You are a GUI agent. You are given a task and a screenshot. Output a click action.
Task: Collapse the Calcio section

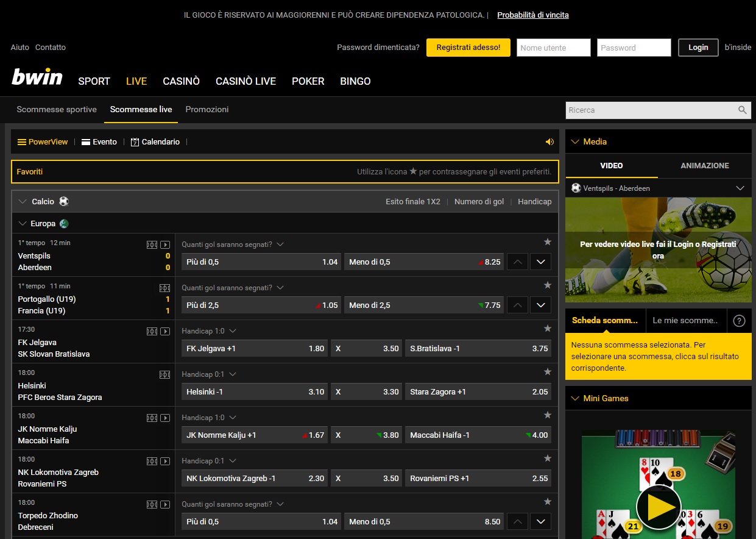pos(23,201)
